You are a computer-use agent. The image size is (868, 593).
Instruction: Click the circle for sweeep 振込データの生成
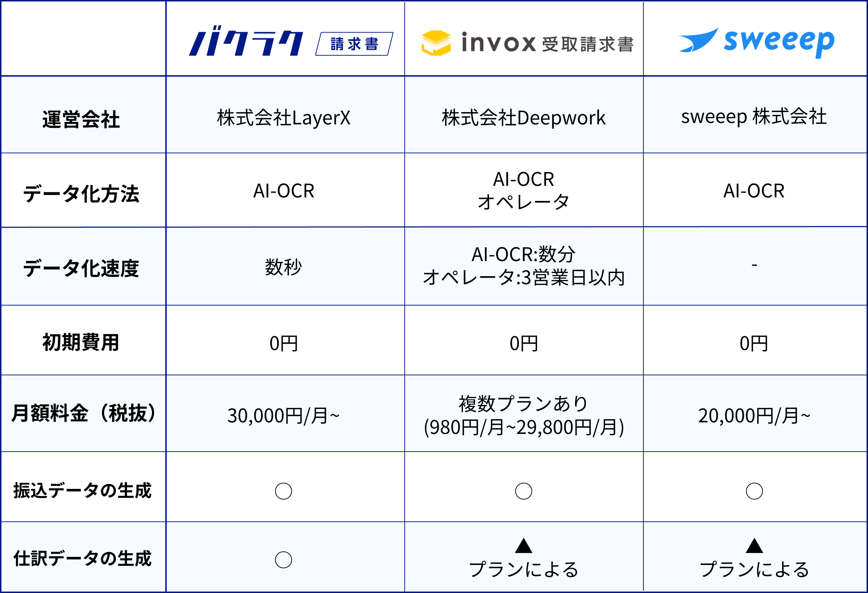pyautogui.click(x=754, y=491)
